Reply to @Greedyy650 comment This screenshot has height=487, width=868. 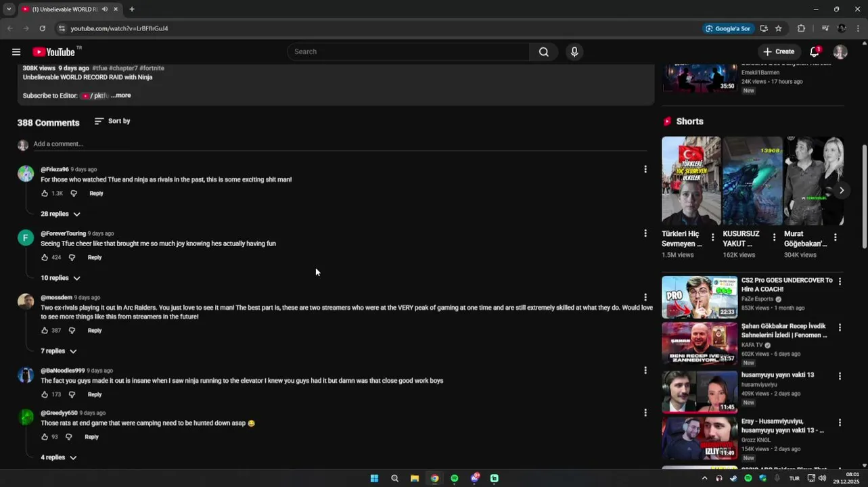point(91,437)
